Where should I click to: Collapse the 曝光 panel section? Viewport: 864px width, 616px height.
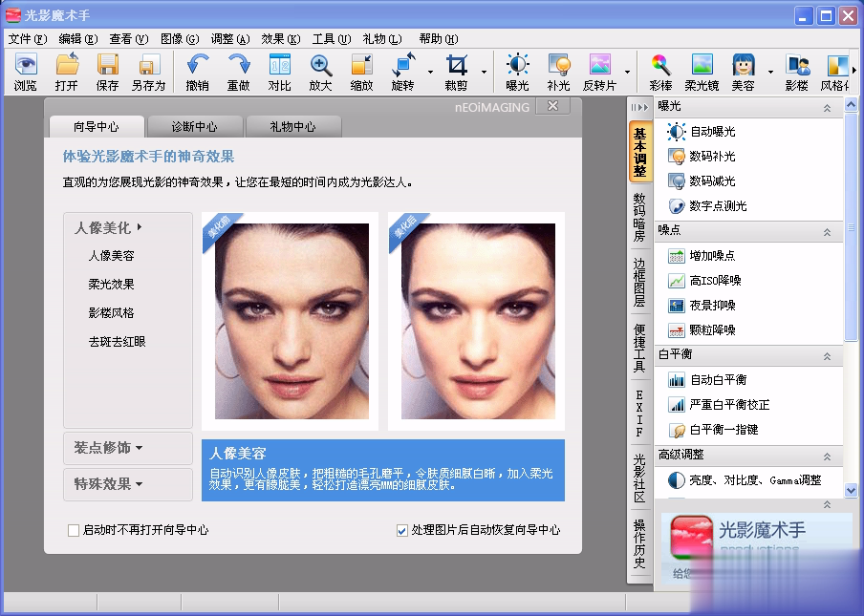[x=827, y=108]
